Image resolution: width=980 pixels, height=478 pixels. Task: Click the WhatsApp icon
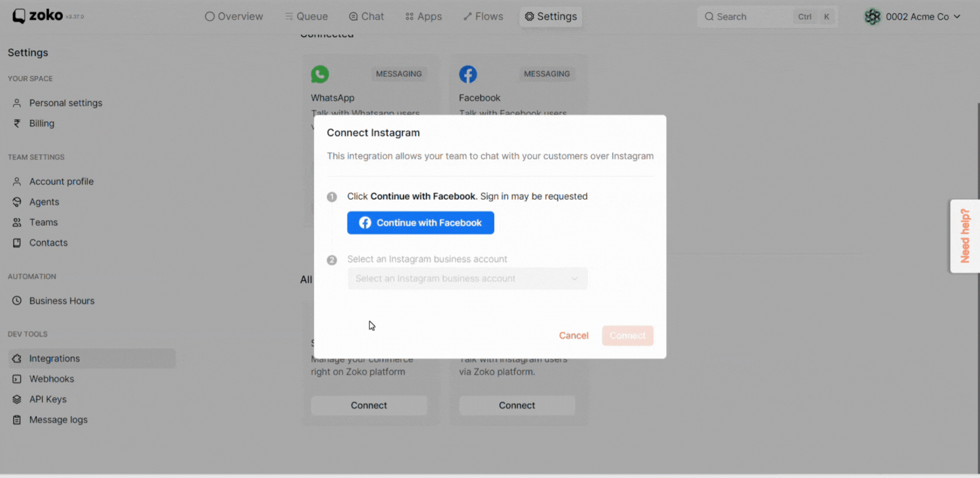pos(320,74)
